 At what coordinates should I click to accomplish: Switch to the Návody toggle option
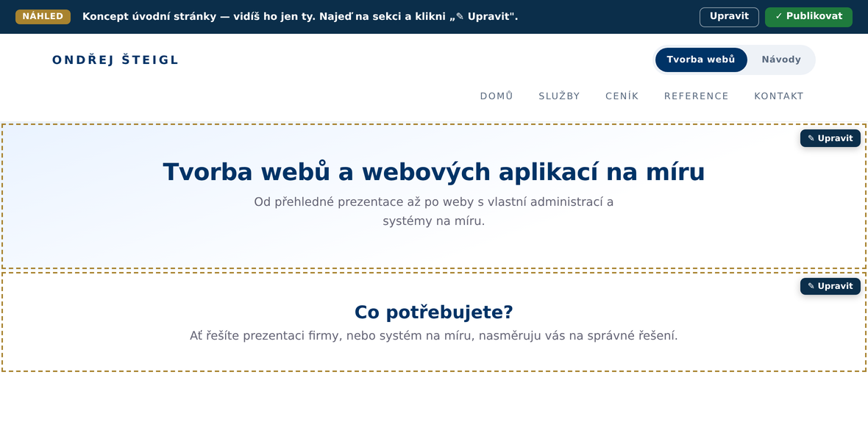781,60
